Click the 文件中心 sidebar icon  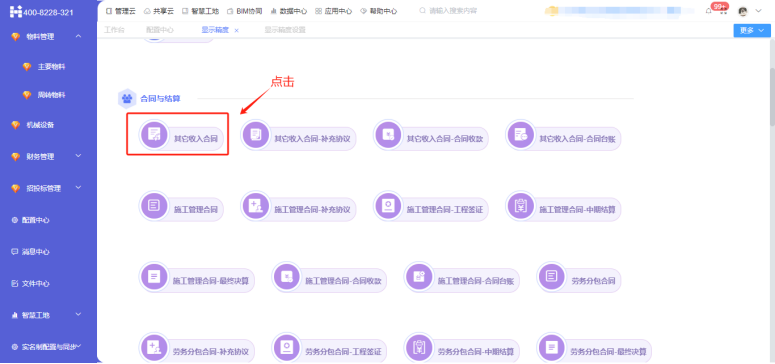pyautogui.click(x=15, y=284)
